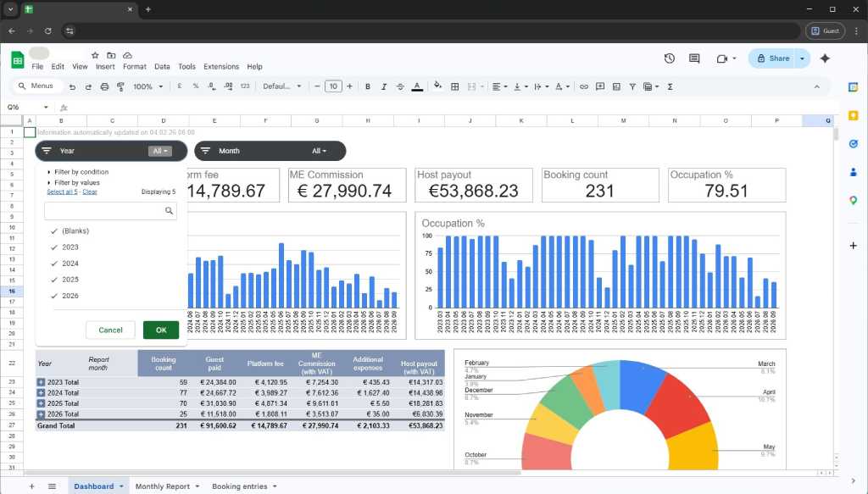Expand Filter by condition section
The image size is (868, 494).
click(x=78, y=172)
